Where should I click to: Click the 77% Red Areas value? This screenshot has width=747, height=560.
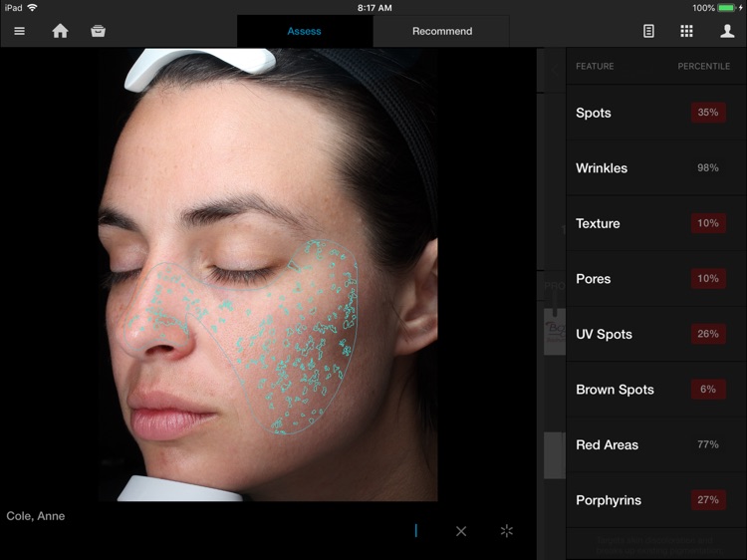point(708,444)
